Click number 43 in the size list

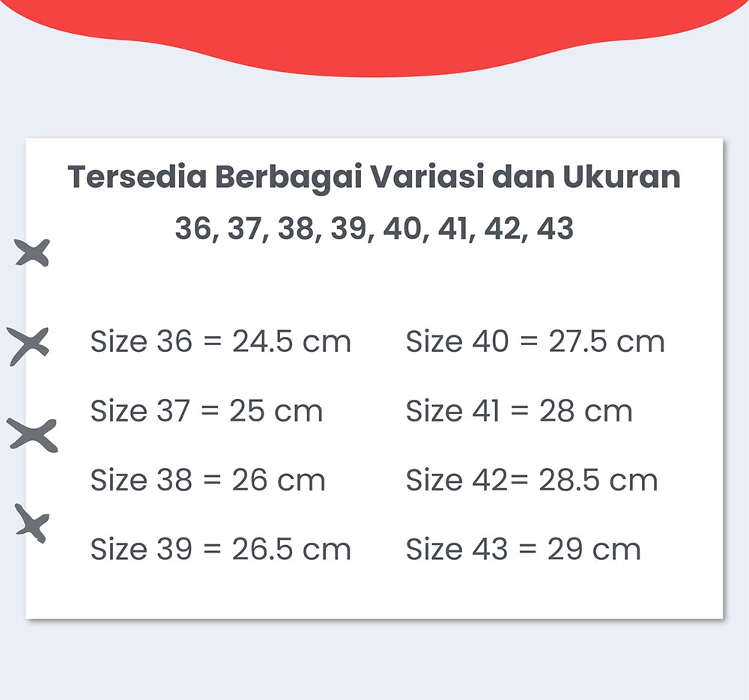pos(555,228)
